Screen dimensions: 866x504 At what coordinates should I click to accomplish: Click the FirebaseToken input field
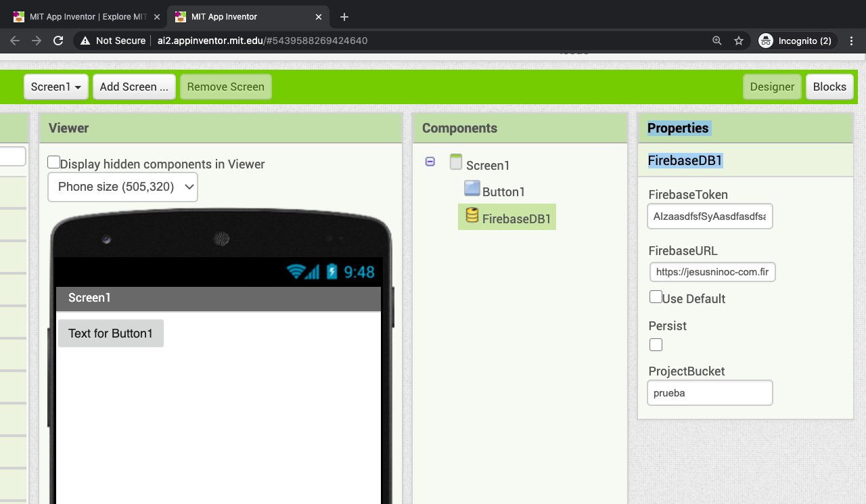point(710,216)
